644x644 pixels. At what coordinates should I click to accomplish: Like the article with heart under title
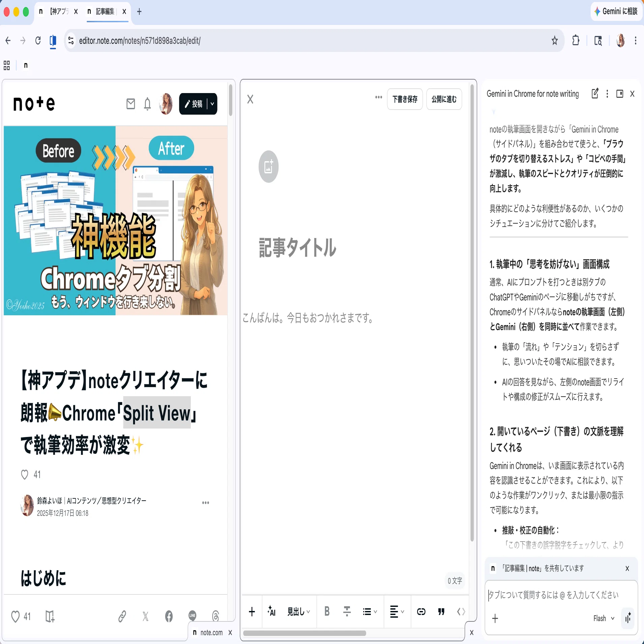coord(25,475)
